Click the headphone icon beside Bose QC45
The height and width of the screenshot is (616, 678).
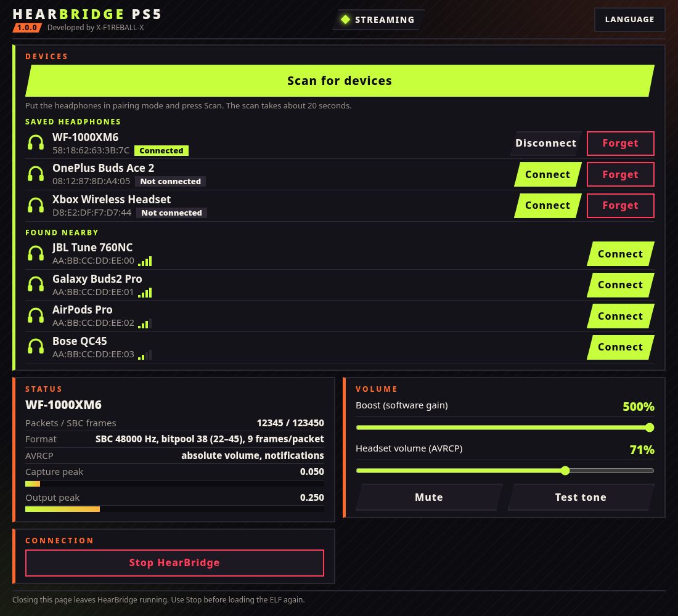36,347
